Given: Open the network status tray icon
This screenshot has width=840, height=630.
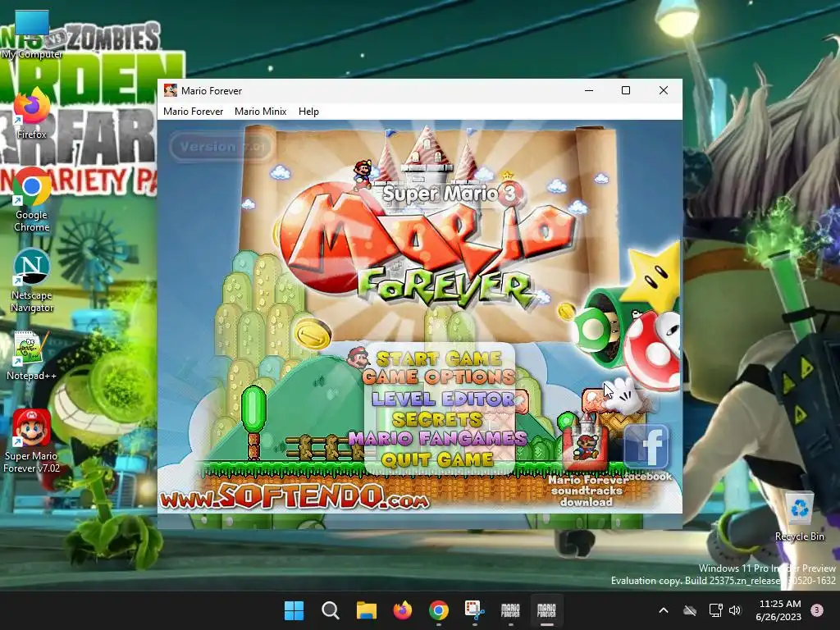Looking at the screenshot, I should (715, 610).
